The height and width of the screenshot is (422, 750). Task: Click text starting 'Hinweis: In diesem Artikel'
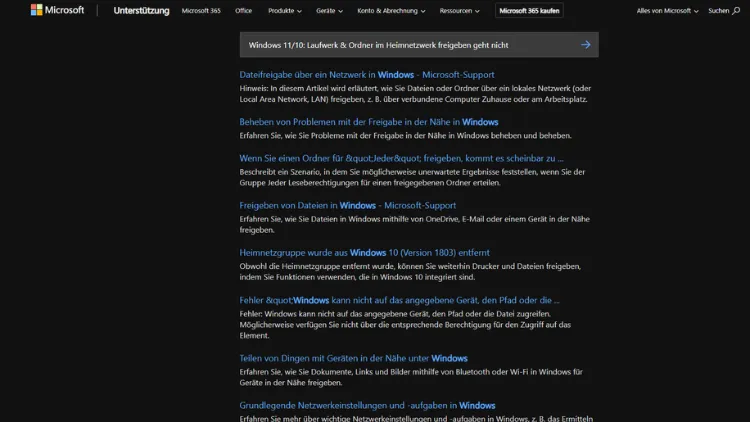pos(415,94)
